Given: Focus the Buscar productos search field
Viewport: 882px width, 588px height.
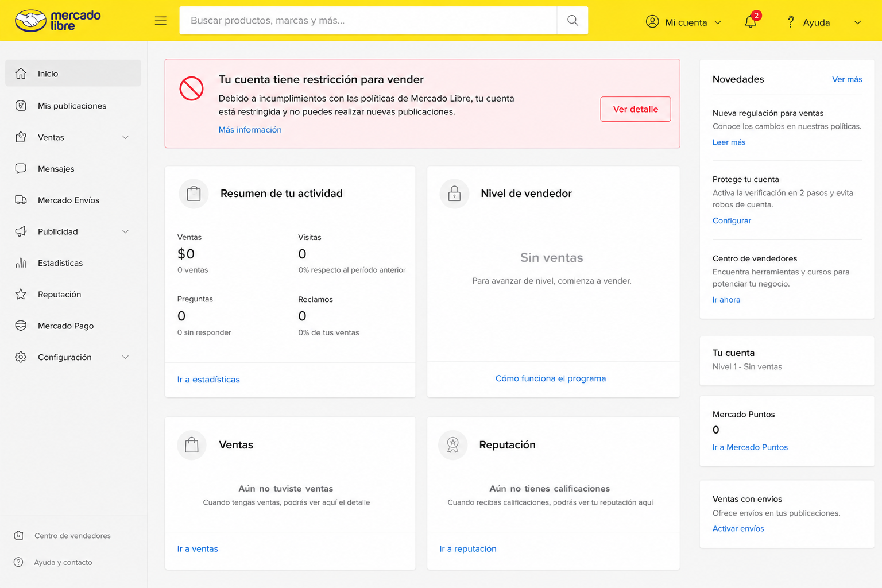Looking at the screenshot, I should pyautogui.click(x=368, y=21).
